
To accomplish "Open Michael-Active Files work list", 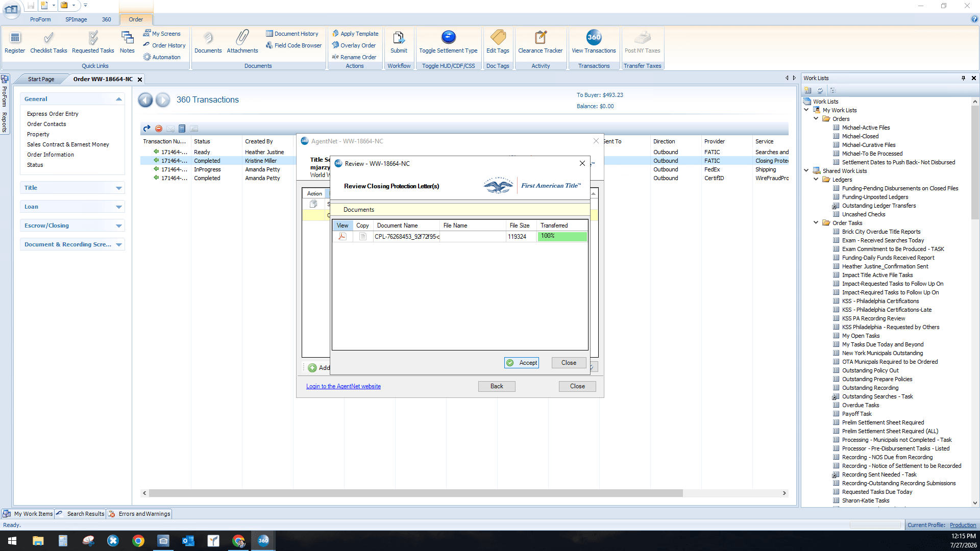I will (866, 128).
